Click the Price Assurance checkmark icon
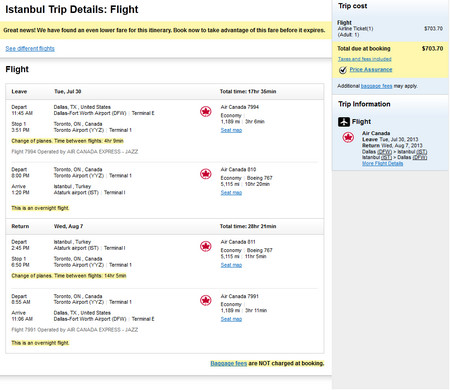Viewport: 450px width, 390px height. click(x=343, y=70)
